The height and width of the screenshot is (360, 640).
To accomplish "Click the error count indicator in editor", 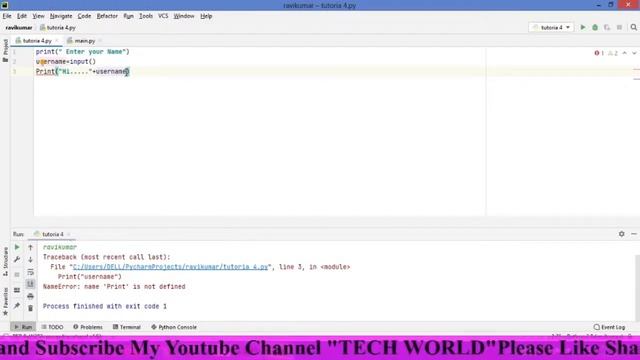I will pyautogui.click(x=599, y=53).
